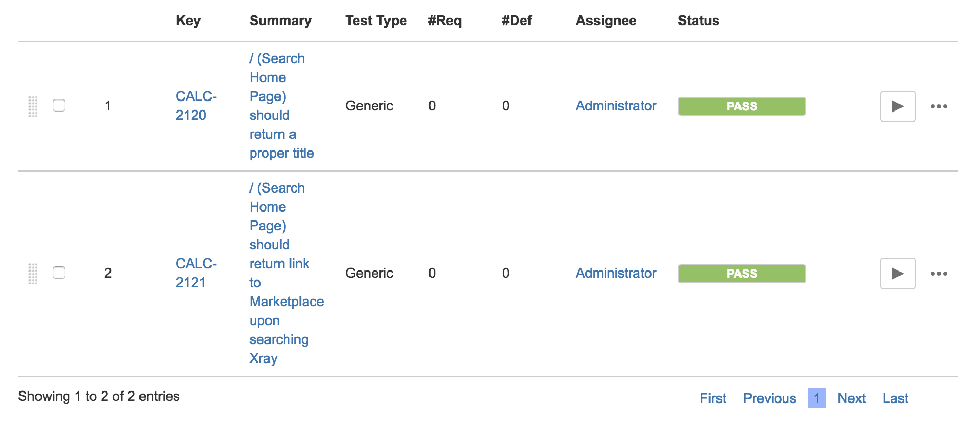
Task: Select page 1 in pagination
Action: [x=817, y=398]
